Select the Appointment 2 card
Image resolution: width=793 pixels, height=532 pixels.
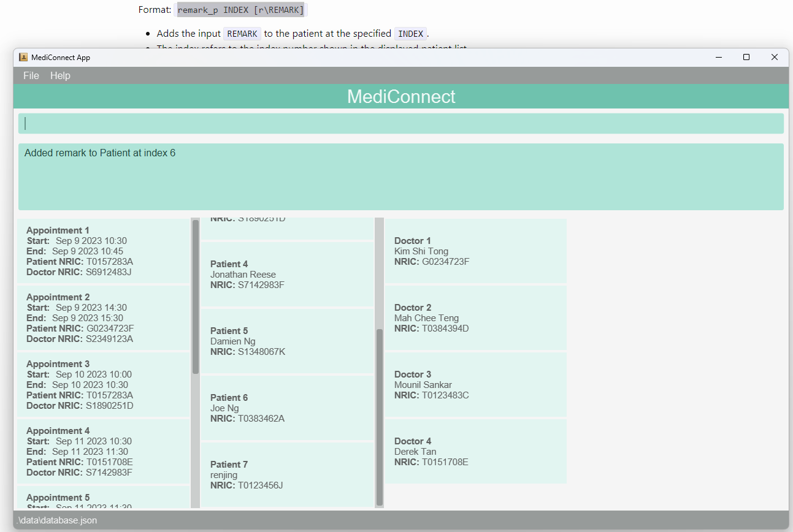(103, 317)
